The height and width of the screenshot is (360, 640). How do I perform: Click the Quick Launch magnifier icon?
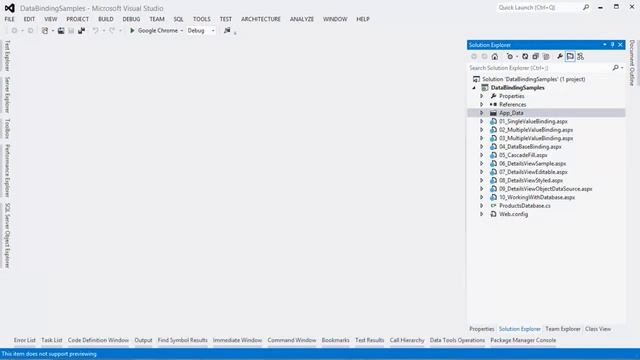tap(586, 7)
